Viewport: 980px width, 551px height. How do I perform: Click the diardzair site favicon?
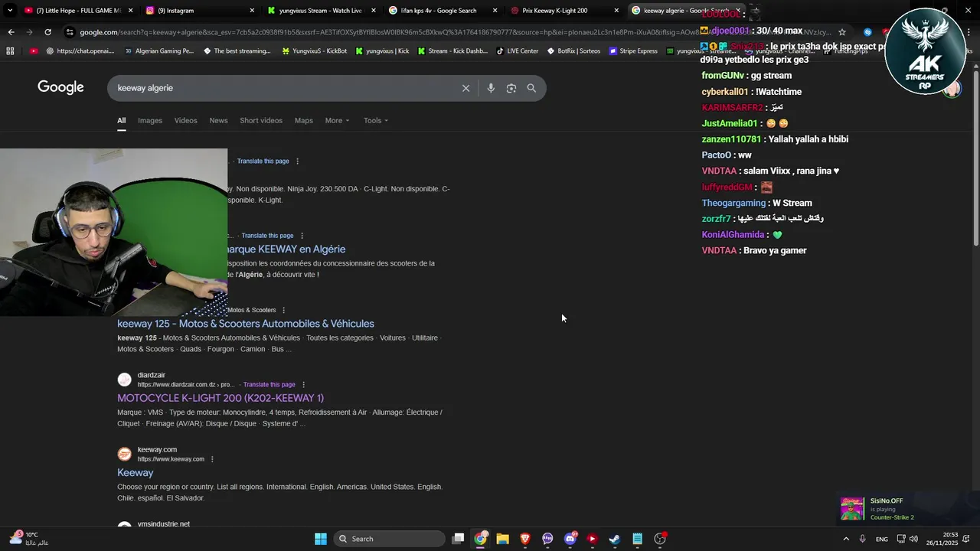coord(124,380)
